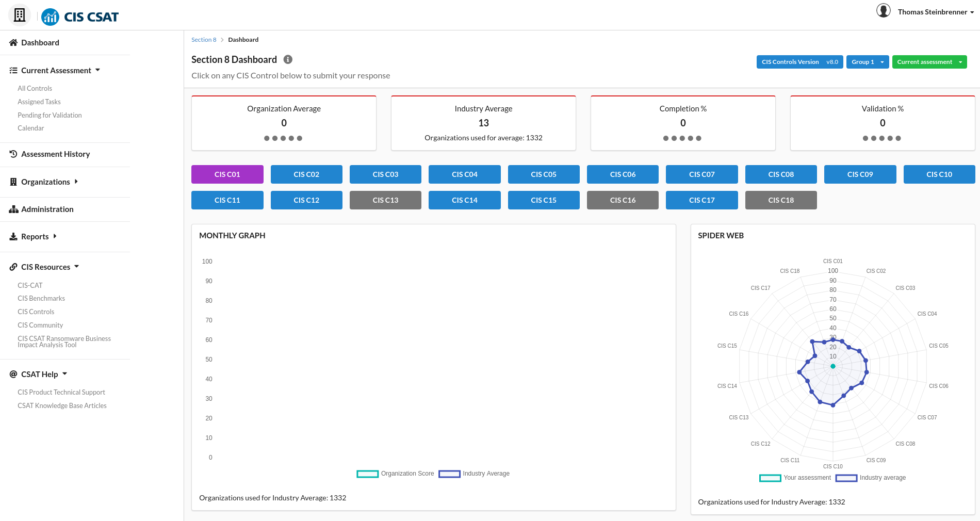This screenshot has height=521, width=980.
Task: Click the Reports download icon
Action: pos(13,237)
